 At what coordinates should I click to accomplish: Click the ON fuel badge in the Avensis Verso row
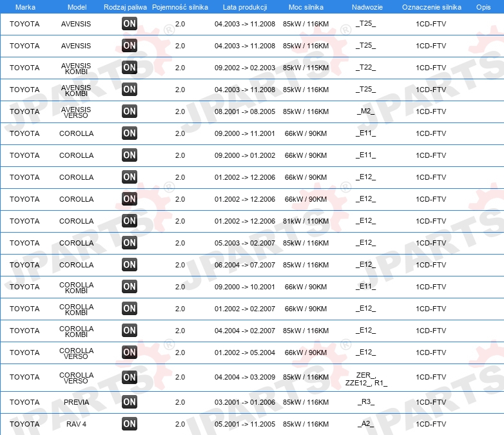click(130, 111)
